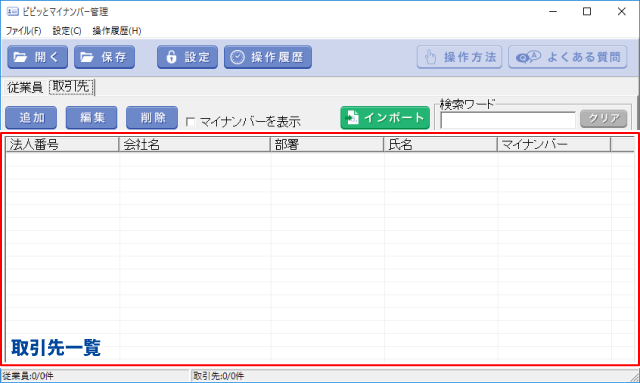Focus the 検索ワード input field
Screen dimensions: 640x383
point(508,120)
